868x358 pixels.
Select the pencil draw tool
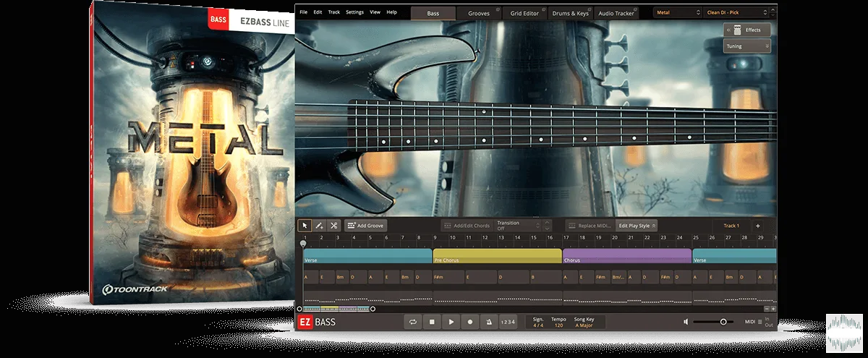(x=319, y=226)
